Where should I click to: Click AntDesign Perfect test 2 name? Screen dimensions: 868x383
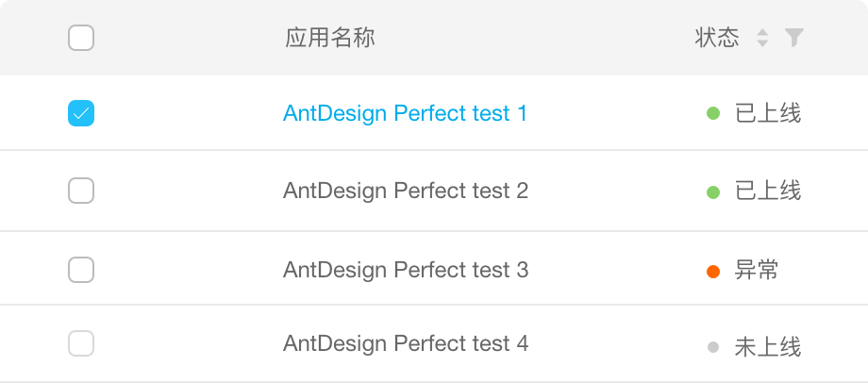click(405, 191)
